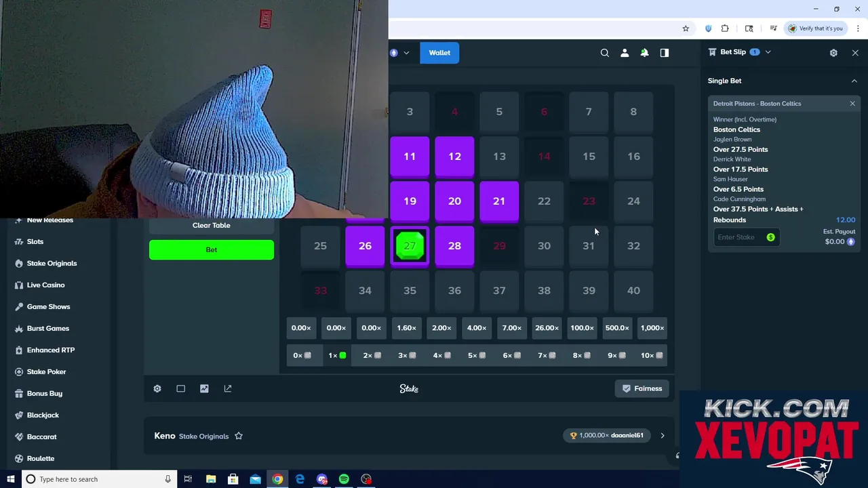The width and height of the screenshot is (868, 488).
Task: Remove the Detroit Pistons - Boston Celtics bet
Action: [x=852, y=104]
